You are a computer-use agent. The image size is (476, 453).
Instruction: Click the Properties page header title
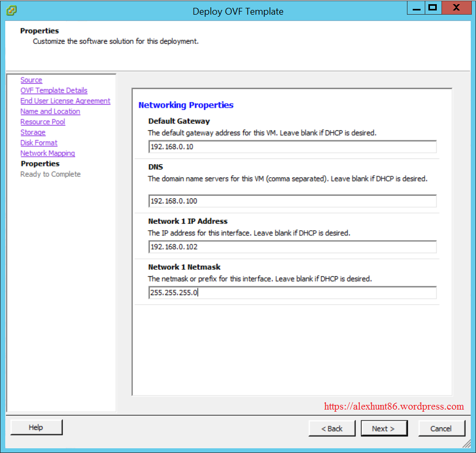[39, 31]
